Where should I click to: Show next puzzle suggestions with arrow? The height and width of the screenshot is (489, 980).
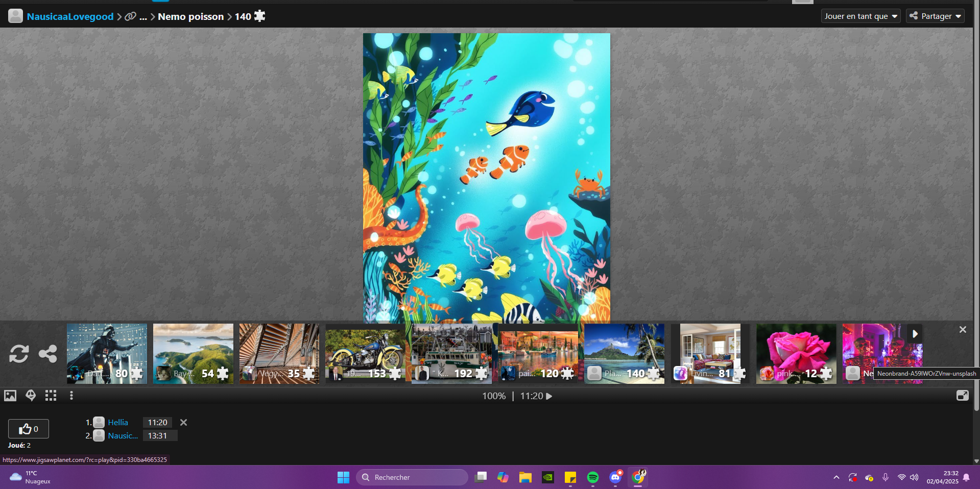(x=915, y=334)
